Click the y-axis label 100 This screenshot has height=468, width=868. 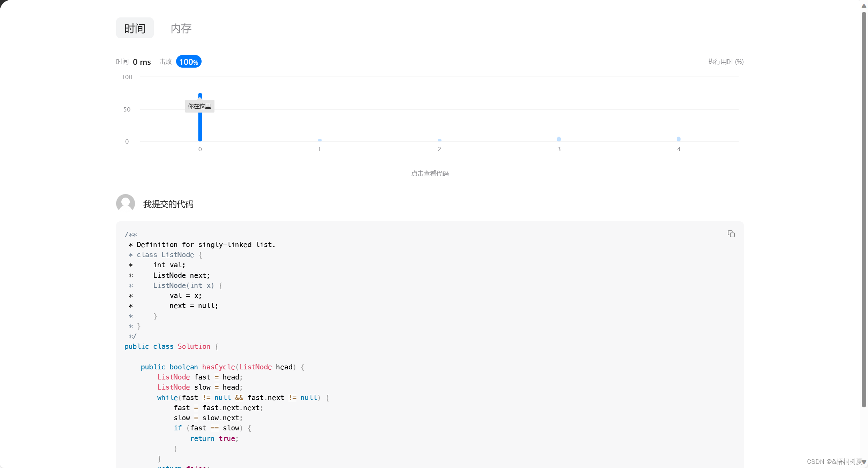[x=127, y=77]
